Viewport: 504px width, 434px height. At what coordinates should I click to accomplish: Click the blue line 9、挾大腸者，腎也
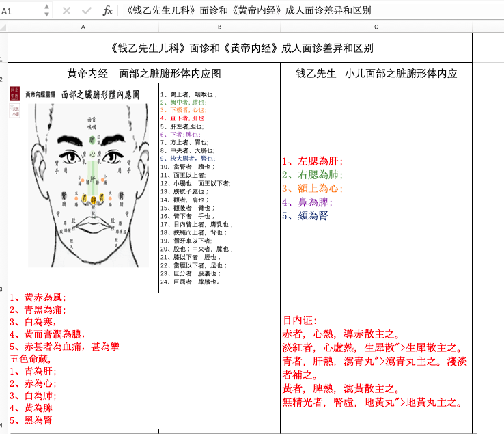tap(188, 159)
